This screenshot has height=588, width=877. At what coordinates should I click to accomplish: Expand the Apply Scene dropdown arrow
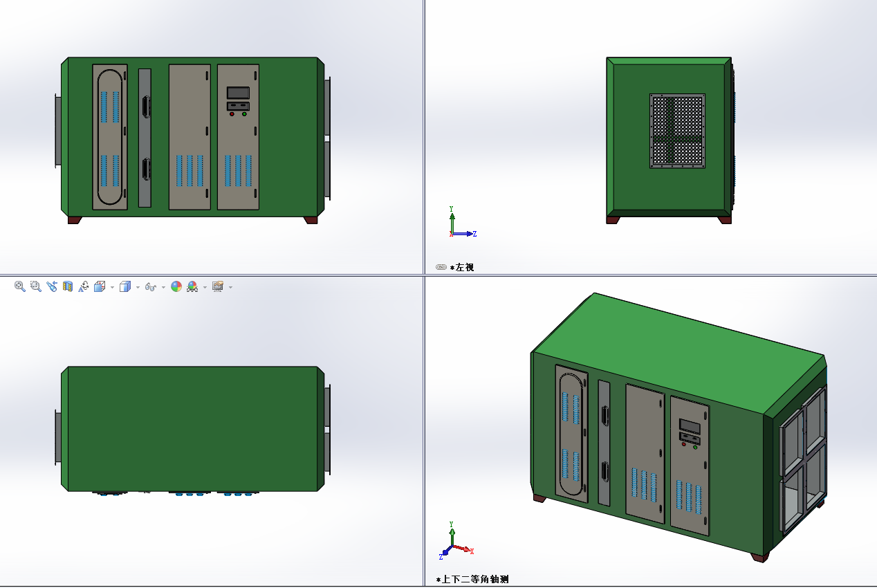(205, 287)
